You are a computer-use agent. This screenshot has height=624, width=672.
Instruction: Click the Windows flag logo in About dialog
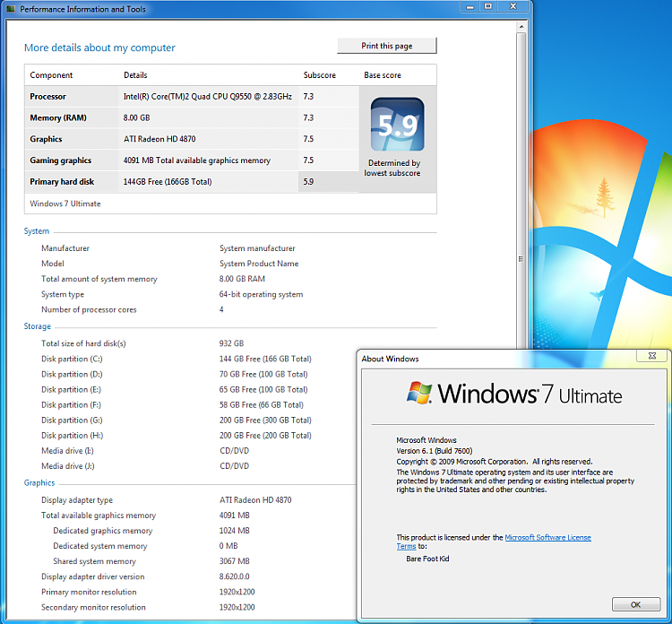419,393
